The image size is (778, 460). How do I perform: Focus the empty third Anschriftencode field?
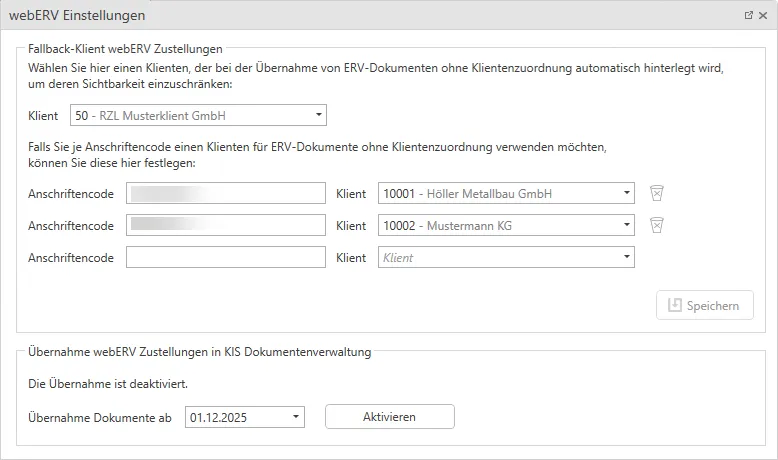tap(226, 257)
